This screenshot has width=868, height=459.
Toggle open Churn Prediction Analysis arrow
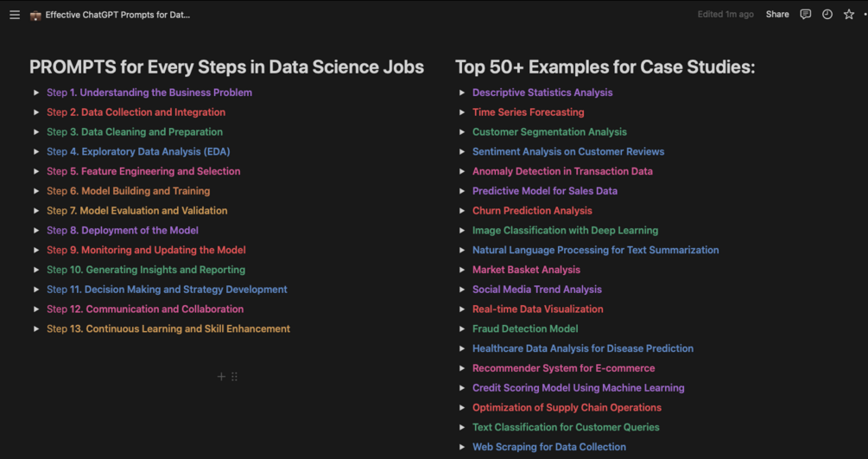point(462,211)
